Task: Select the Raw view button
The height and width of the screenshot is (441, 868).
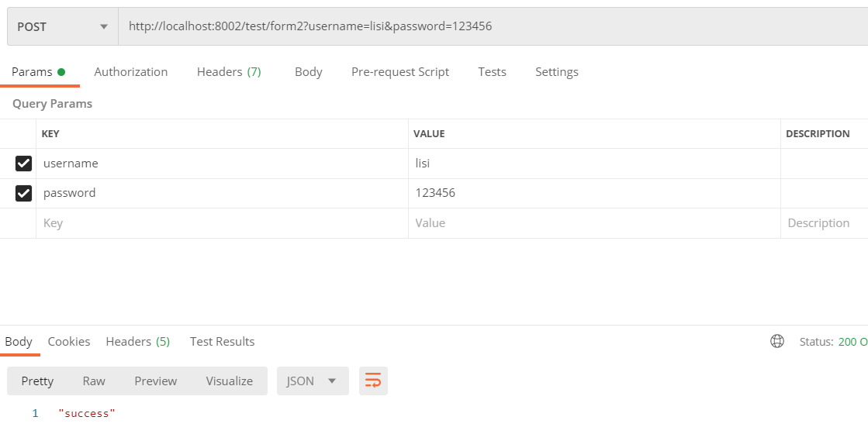Action: pyautogui.click(x=94, y=381)
